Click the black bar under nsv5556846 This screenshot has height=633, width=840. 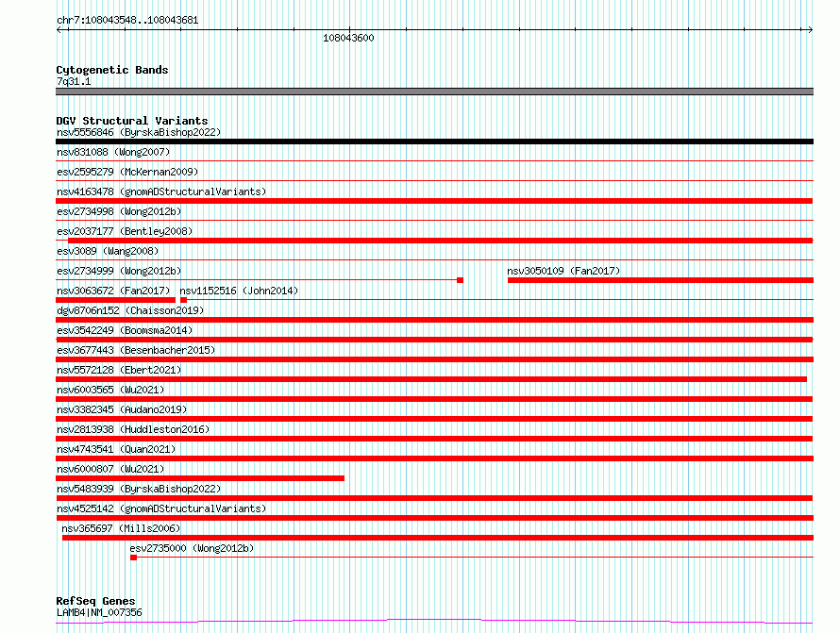[434, 142]
